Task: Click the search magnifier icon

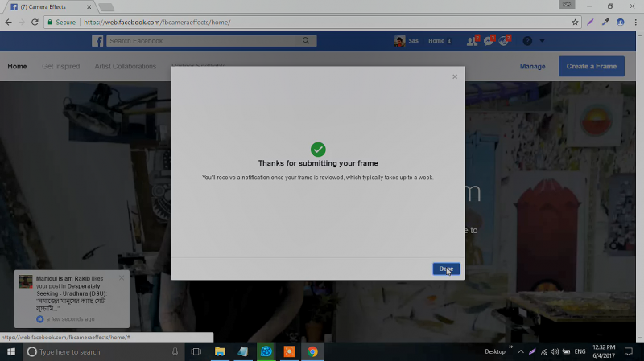Action: (x=306, y=41)
